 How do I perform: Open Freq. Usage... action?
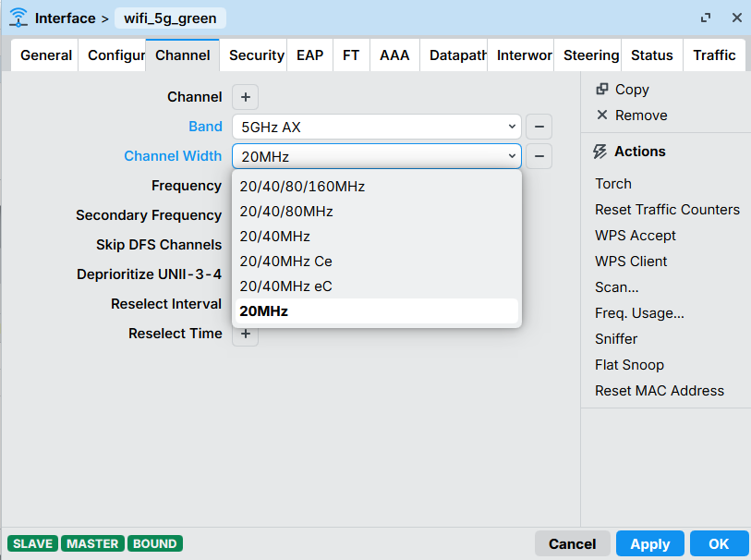pos(639,313)
